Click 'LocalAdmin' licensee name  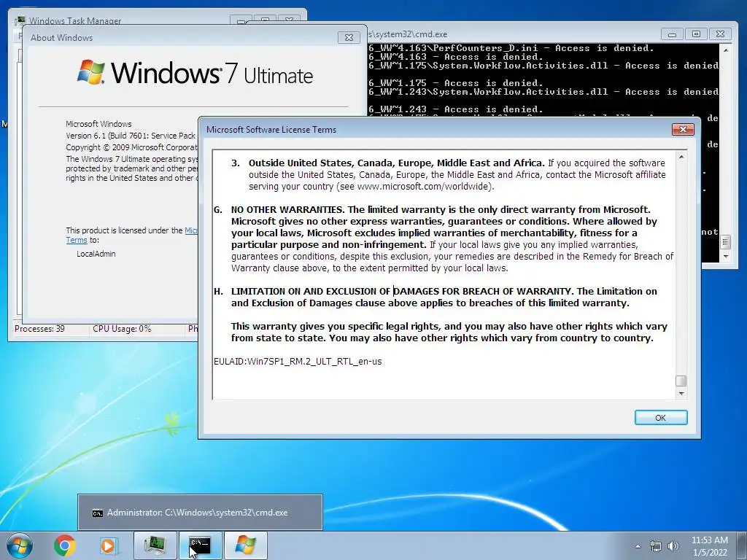[96, 254]
